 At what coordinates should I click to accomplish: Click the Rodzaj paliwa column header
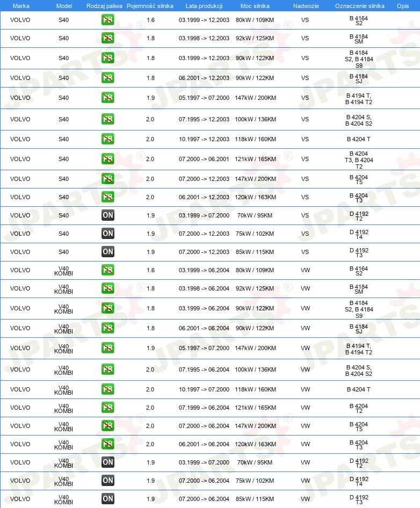pyautogui.click(x=104, y=6)
